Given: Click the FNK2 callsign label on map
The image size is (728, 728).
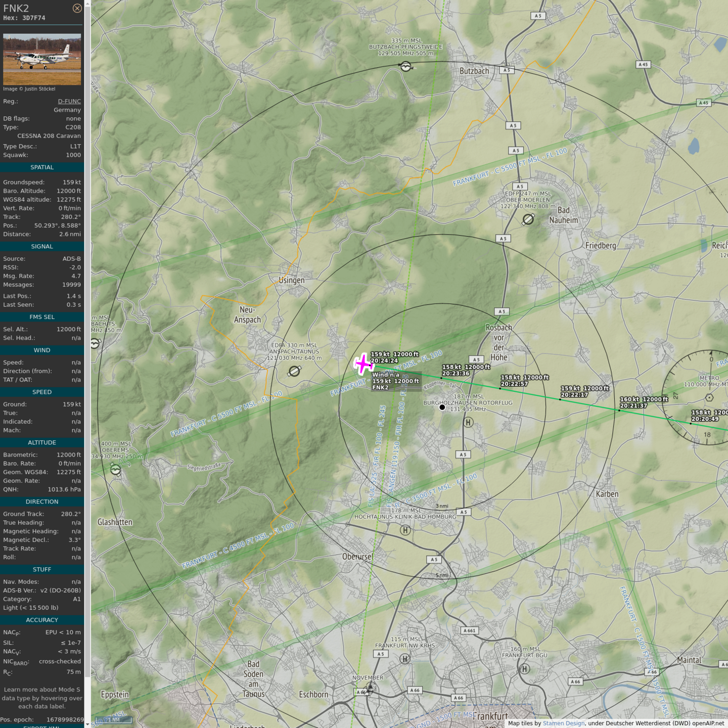Looking at the screenshot, I should click(x=381, y=388).
